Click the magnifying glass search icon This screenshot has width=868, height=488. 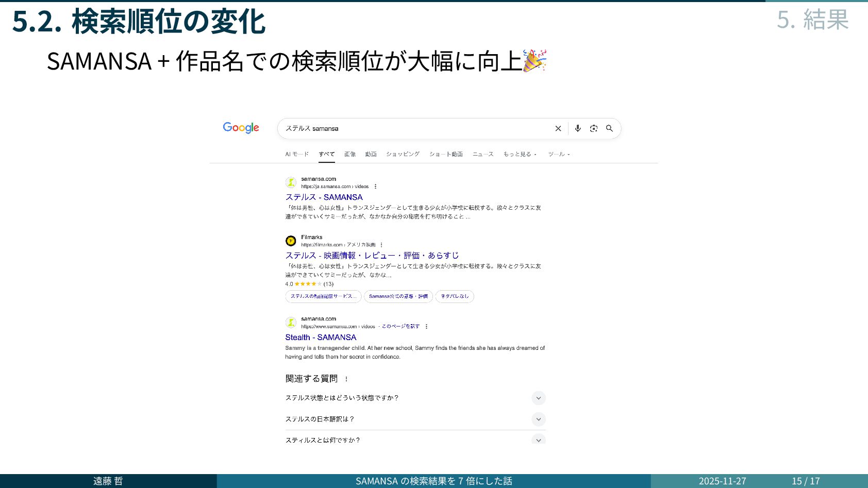[609, 128]
